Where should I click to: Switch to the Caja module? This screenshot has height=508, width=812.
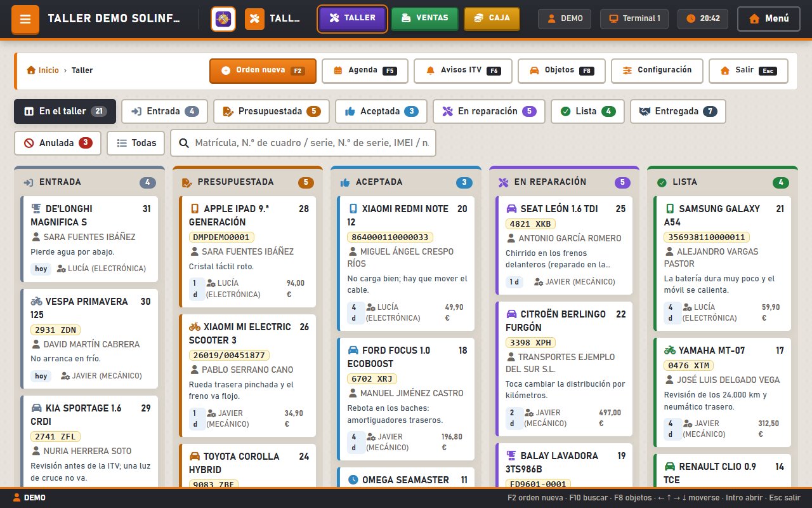coord(492,18)
